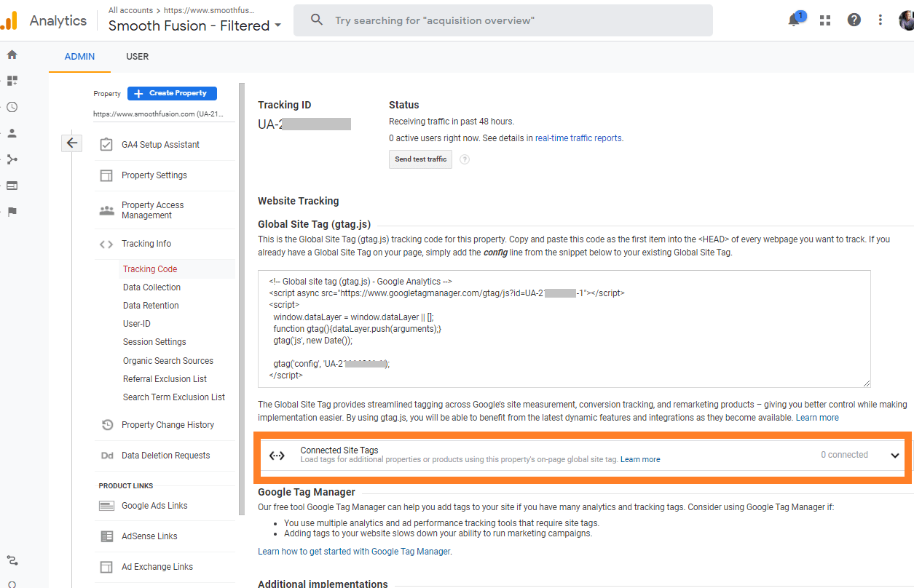Click the "Google Tag Manager" heading
The image size is (914, 588).
307,492
